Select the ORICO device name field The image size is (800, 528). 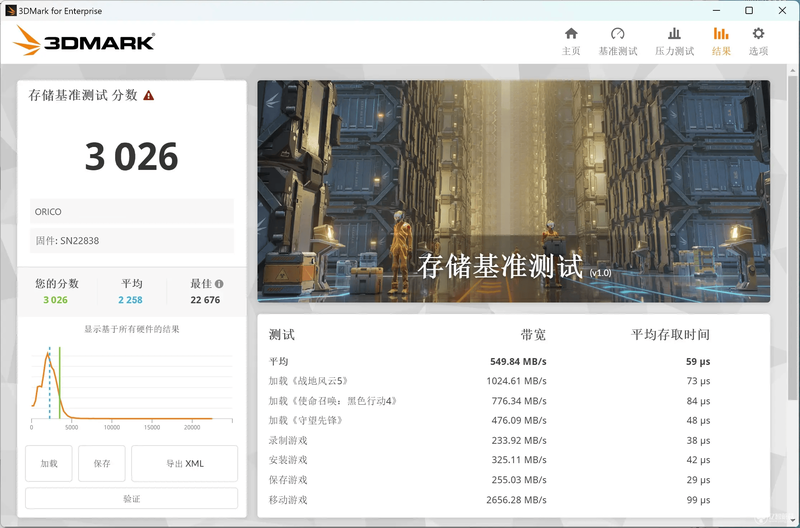point(132,211)
